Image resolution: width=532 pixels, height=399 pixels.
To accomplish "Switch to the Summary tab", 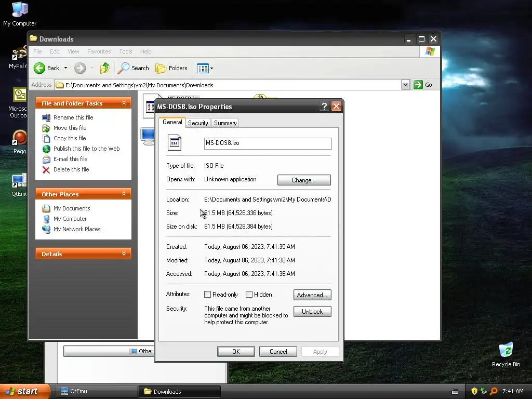I will point(225,123).
